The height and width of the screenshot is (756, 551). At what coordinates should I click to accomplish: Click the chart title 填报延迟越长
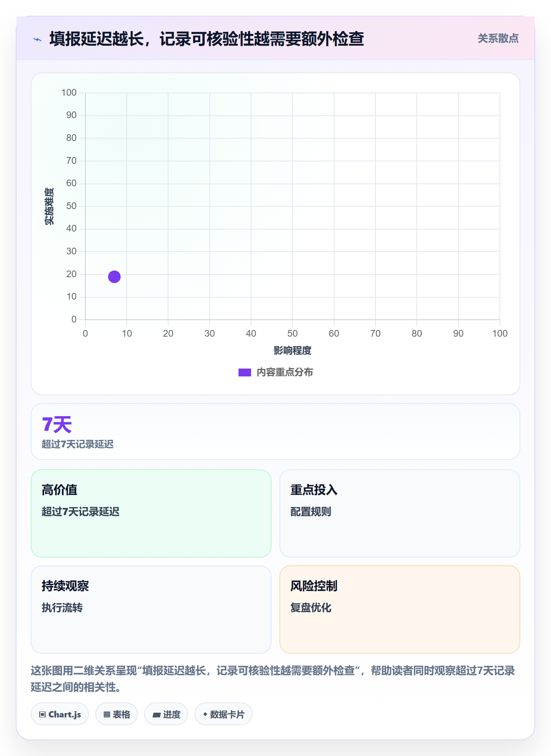pos(207,39)
